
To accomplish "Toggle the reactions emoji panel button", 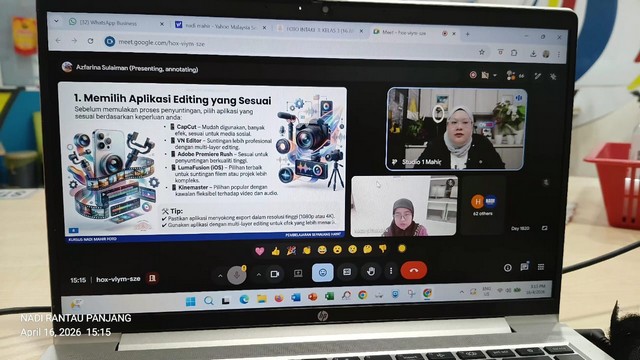I will 322,272.
